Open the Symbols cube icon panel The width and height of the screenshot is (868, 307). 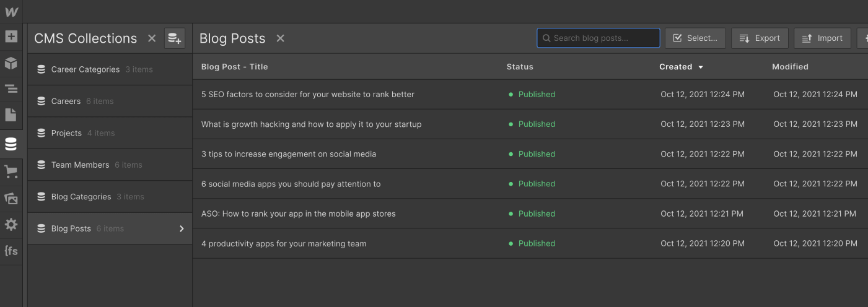click(11, 63)
